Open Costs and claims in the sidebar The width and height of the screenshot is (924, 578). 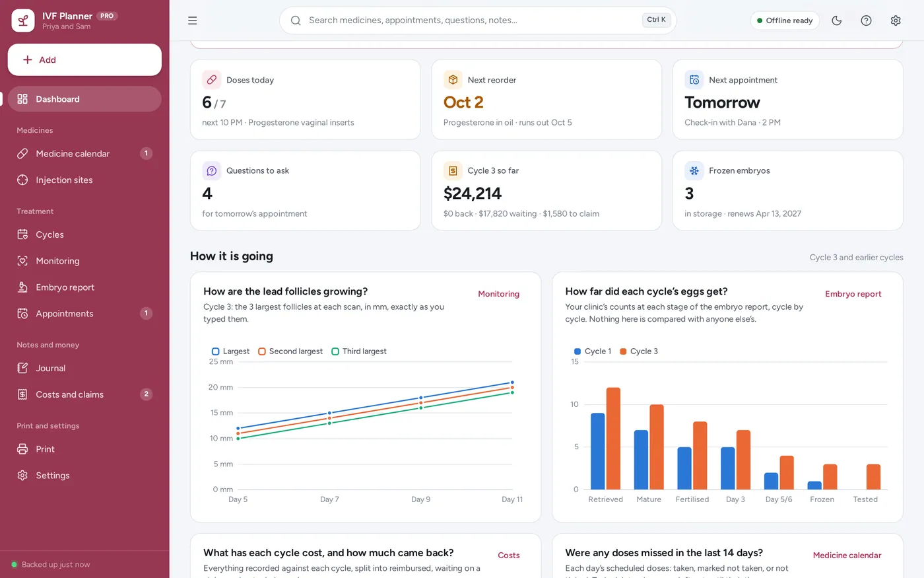click(x=84, y=394)
